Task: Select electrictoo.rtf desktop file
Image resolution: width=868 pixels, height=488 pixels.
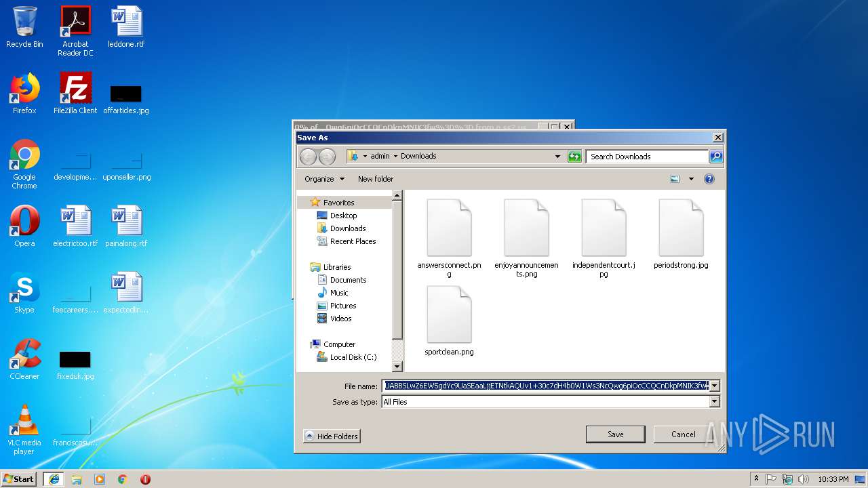Action: (x=75, y=226)
